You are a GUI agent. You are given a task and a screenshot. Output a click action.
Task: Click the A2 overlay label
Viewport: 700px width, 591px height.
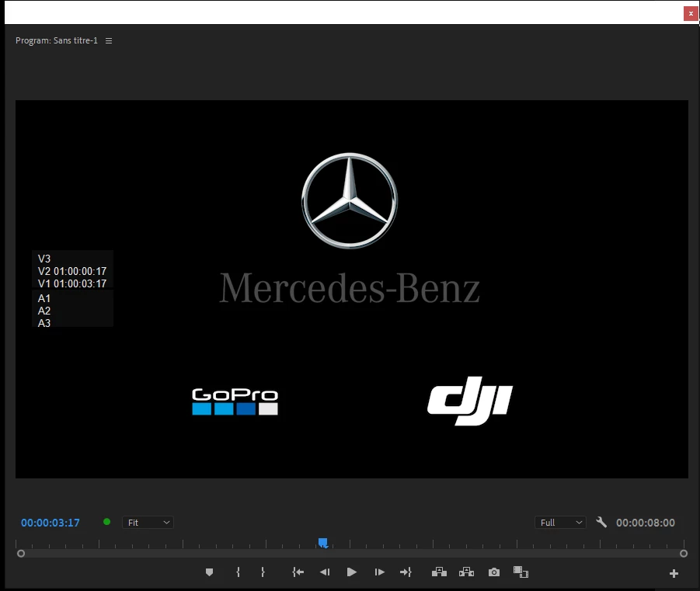44,311
